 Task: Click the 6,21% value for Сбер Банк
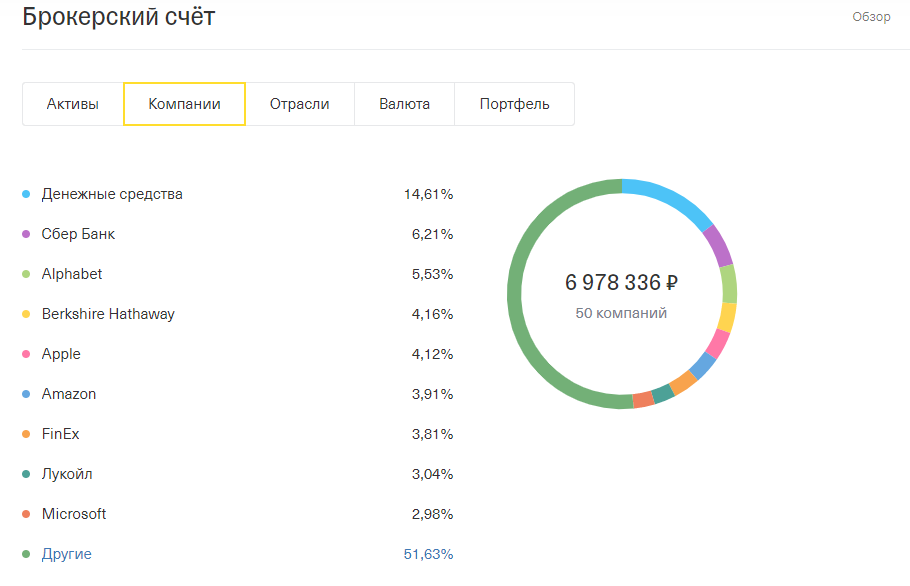(432, 234)
